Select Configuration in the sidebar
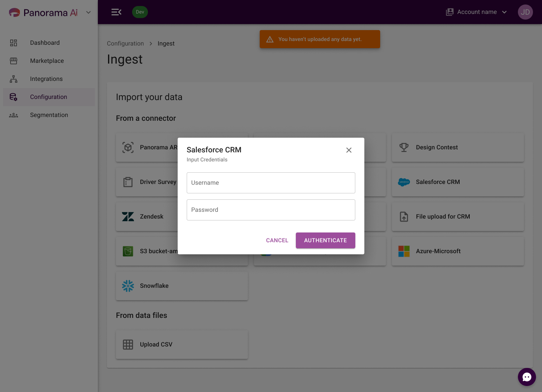The width and height of the screenshot is (542, 392). pyautogui.click(x=49, y=97)
